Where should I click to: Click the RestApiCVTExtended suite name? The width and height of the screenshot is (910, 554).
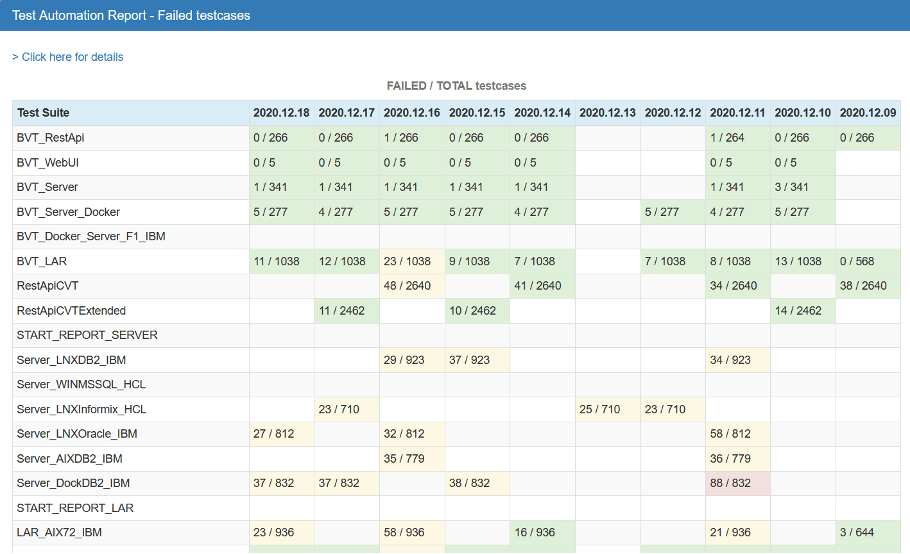(x=71, y=311)
